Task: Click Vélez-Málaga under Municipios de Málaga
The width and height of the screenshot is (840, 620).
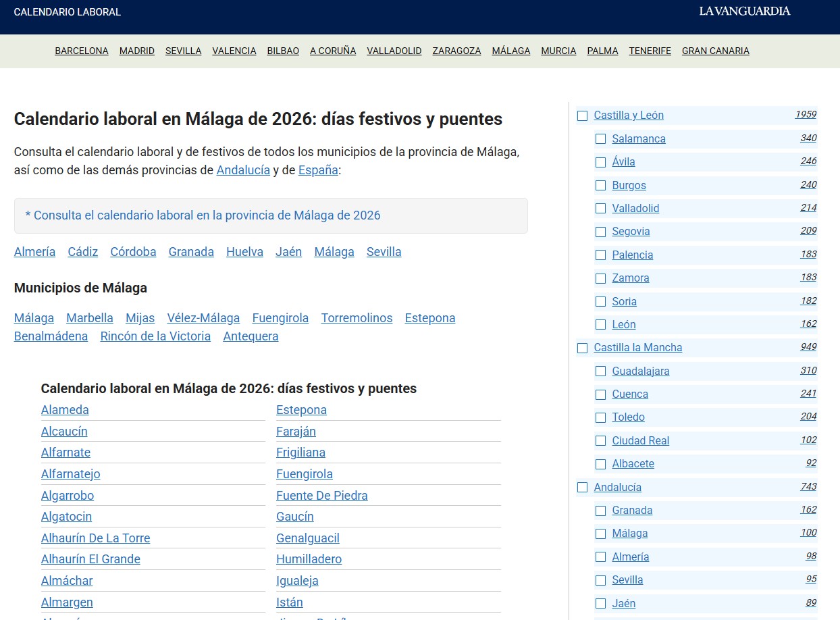Action: tap(203, 318)
